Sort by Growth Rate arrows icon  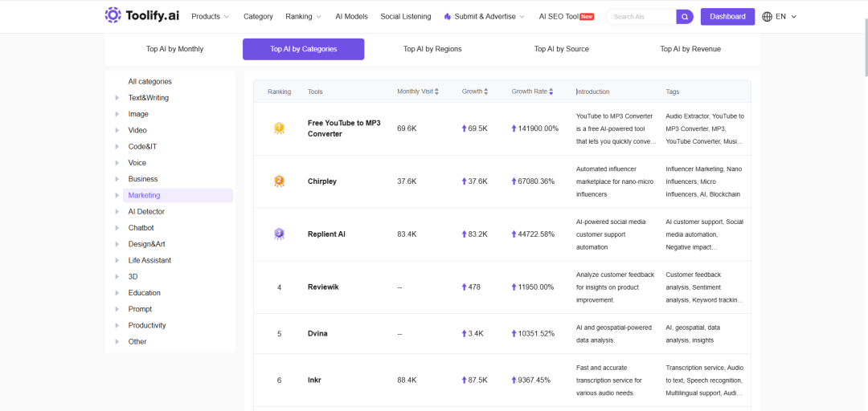point(551,92)
